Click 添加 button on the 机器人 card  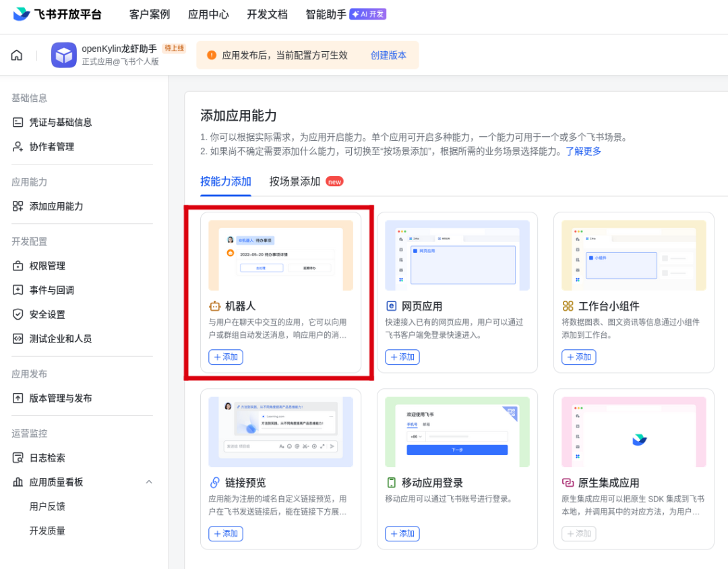click(226, 357)
